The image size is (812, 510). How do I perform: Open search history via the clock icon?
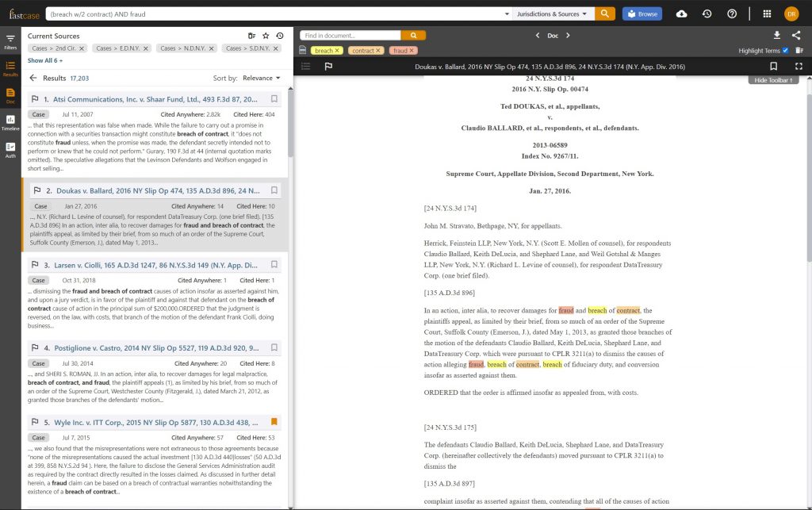(x=707, y=13)
